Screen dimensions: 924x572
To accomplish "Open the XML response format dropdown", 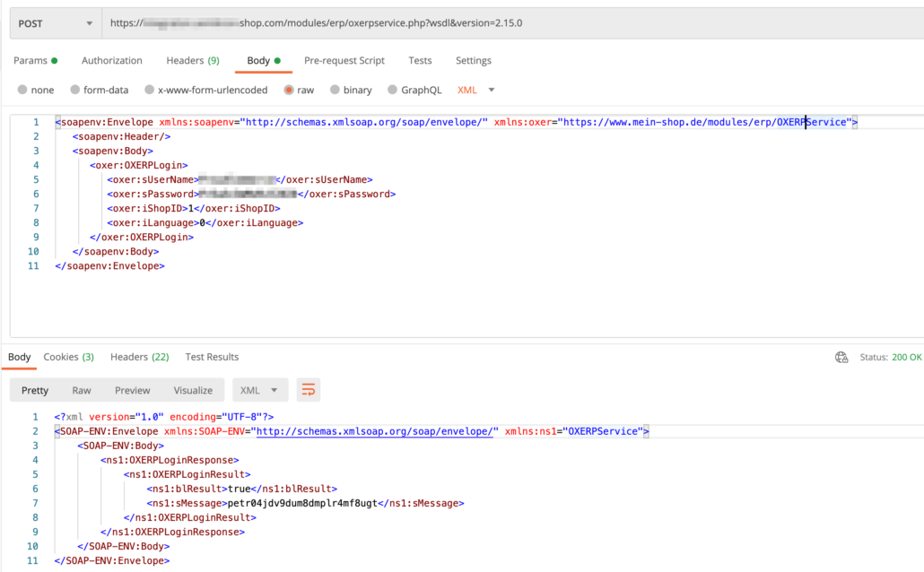I will 260,390.
